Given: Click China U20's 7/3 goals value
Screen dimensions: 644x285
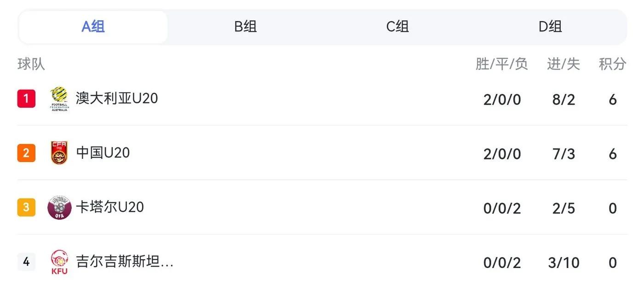Looking at the screenshot, I should [564, 154].
